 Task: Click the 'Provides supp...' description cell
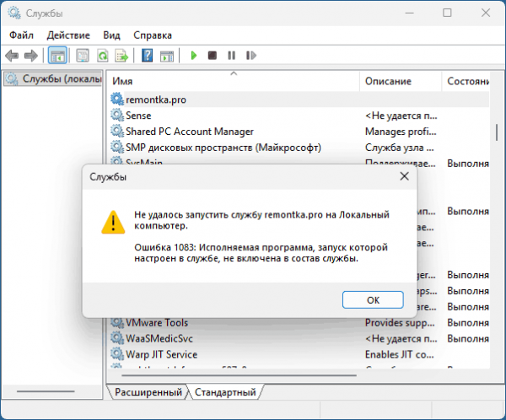(400, 322)
